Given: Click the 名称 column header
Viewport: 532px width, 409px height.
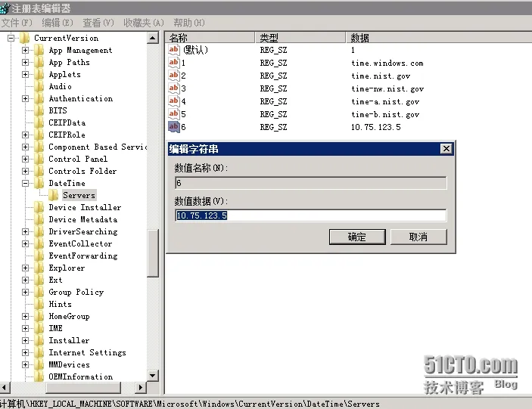Looking at the screenshot, I should point(210,37).
